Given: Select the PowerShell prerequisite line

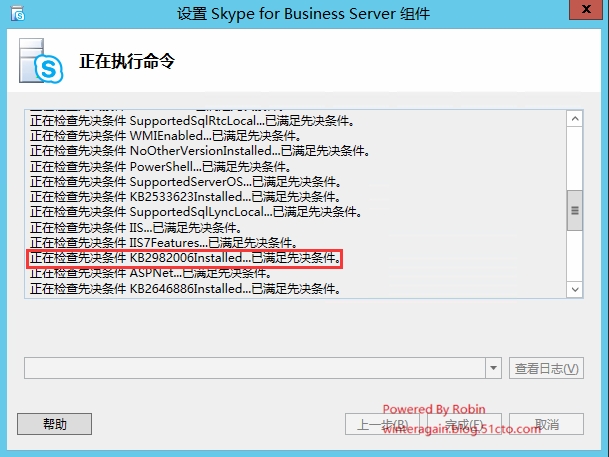Looking at the screenshot, I should (161, 167).
